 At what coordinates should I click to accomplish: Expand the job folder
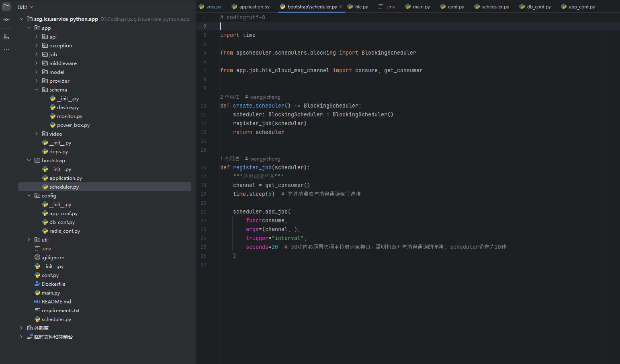click(37, 54)
